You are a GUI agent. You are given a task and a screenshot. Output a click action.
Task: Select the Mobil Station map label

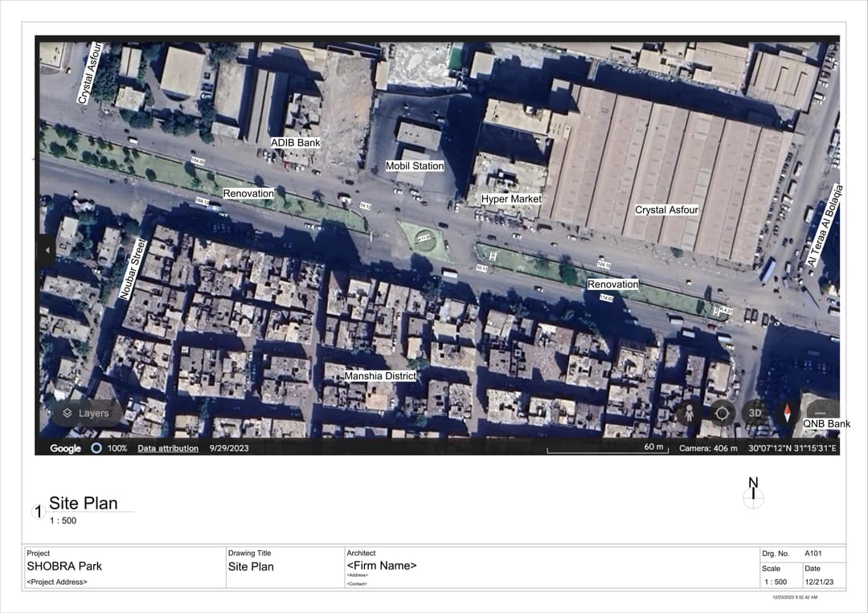click(415, 166)
